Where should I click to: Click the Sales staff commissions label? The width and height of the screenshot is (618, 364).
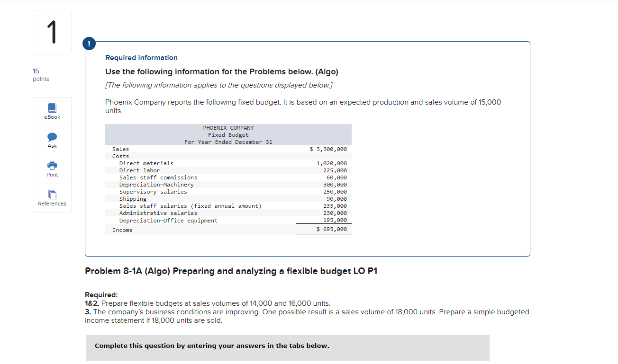click(x=158, y=178)
